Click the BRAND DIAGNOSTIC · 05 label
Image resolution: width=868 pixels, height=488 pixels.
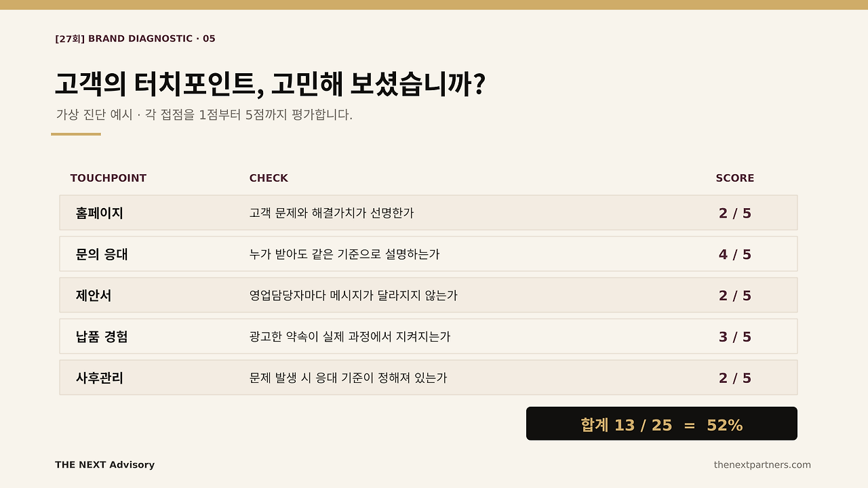coord(135,39)
